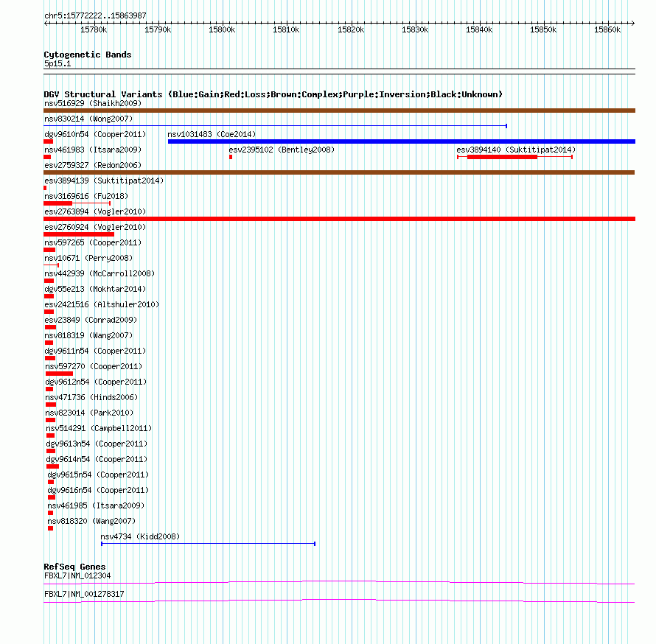Click the 15800k ruler tick label
Viewport: 656px width, 644px height.
[222, 29]
